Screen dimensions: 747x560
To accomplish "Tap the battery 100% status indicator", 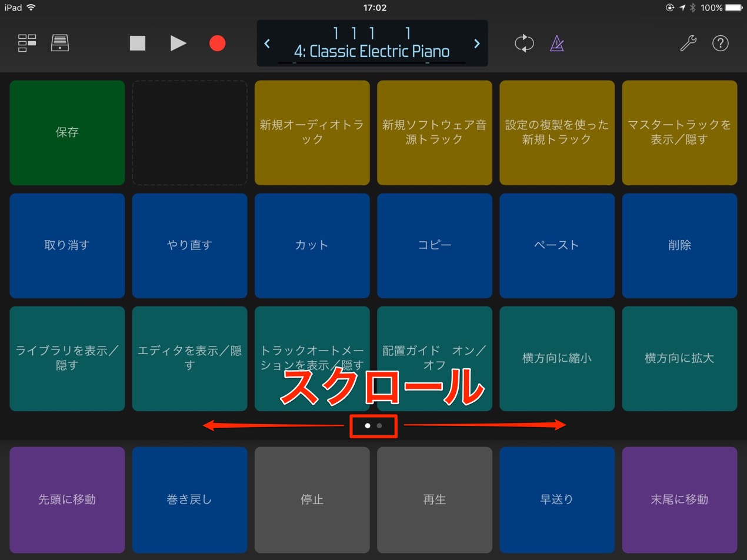I will [x=721, y=8].
